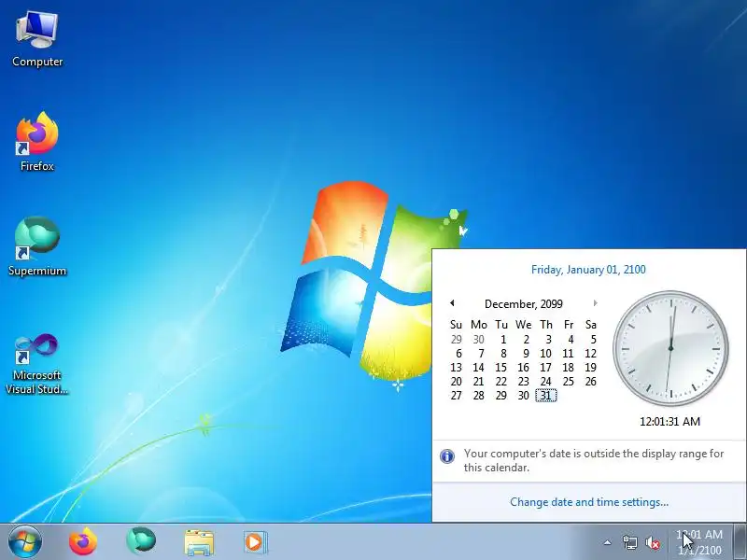Select December 30 in the calendar
This screenshot has width=747, height=560.
point(523,395)
